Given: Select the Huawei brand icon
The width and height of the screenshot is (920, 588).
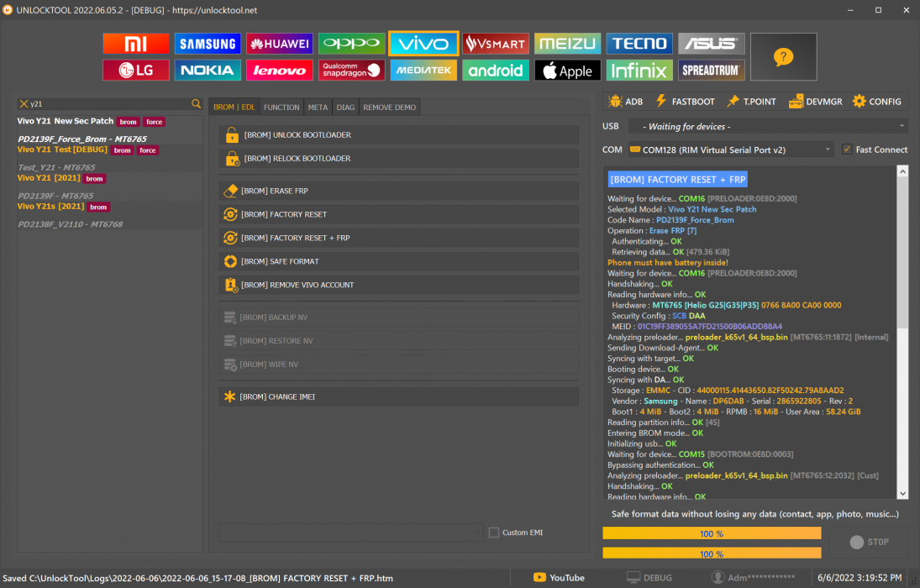Looking at the screenshot, I should [279, 44].
